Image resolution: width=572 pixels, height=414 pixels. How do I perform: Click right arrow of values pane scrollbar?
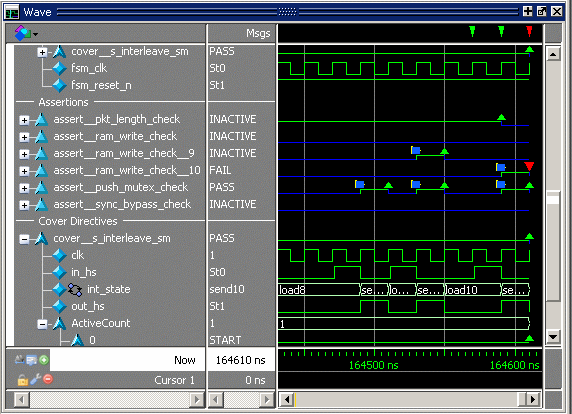(x=267, y=399)
